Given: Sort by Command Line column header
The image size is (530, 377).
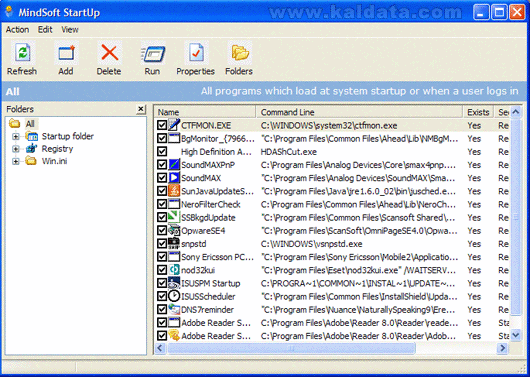Looking at the screenshot, I should coord(359,112).
